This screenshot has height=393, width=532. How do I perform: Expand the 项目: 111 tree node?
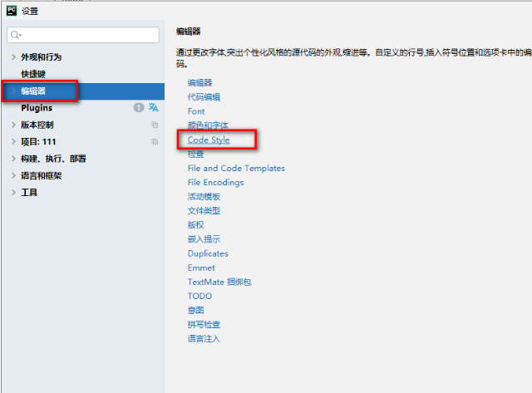(x=13, y=142)
